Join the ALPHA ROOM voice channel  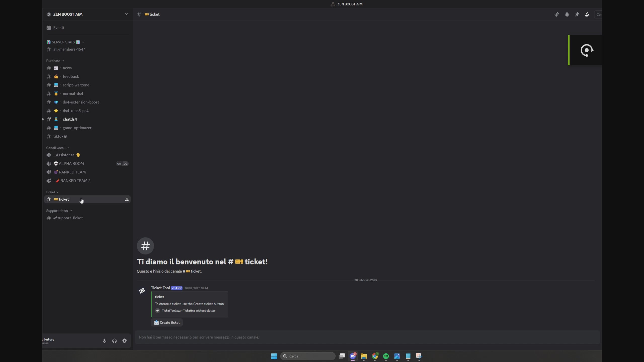(87, 163)
